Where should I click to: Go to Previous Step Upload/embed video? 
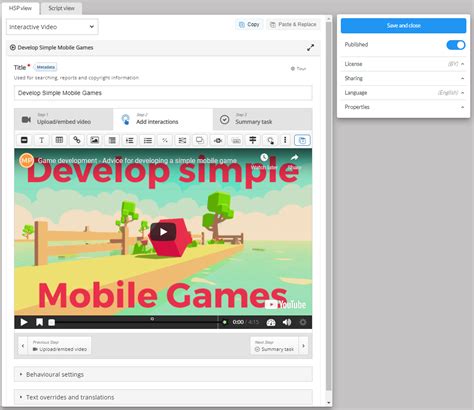pyautogui.click(x=55, y=346)
